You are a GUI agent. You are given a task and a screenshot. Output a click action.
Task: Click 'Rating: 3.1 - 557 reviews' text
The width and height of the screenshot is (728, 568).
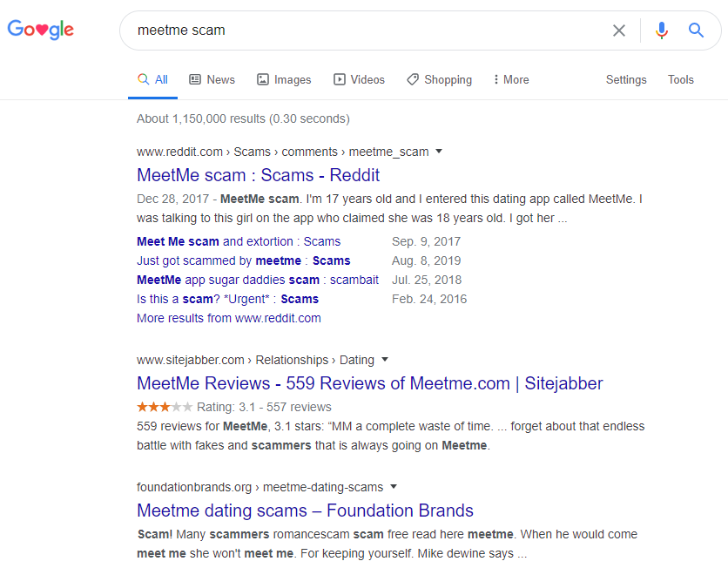[x=264, y=407]
